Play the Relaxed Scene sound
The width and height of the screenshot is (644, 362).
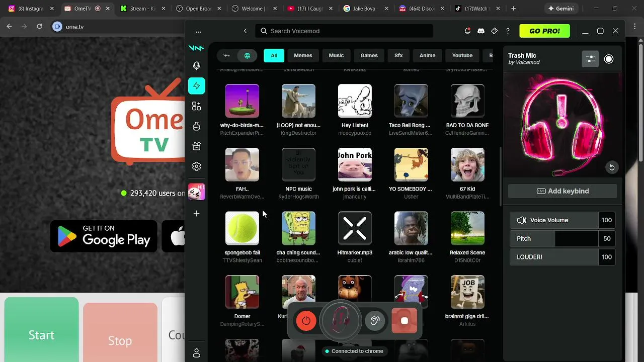tap(467, 228)
